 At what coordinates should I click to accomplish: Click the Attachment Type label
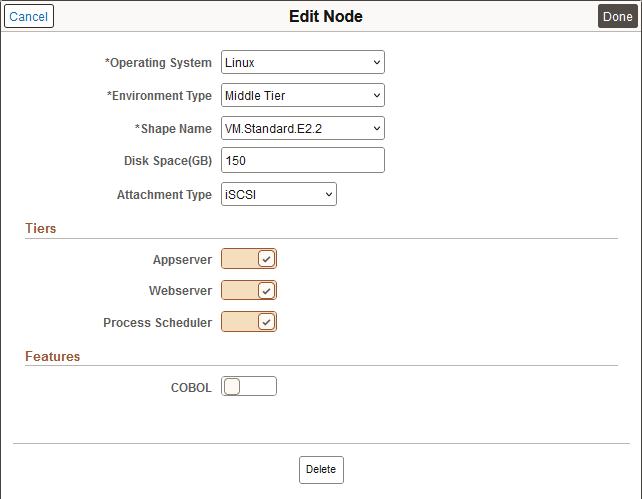coord(164,194)
